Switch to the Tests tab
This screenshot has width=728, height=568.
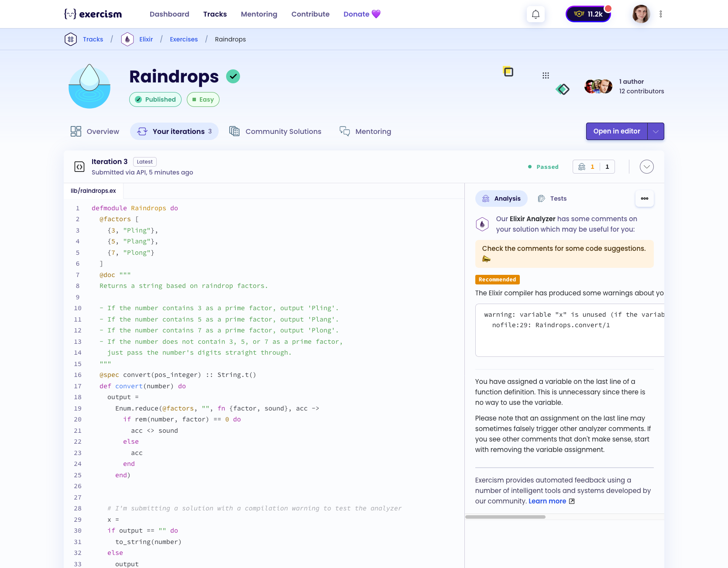tap(552, 198)
